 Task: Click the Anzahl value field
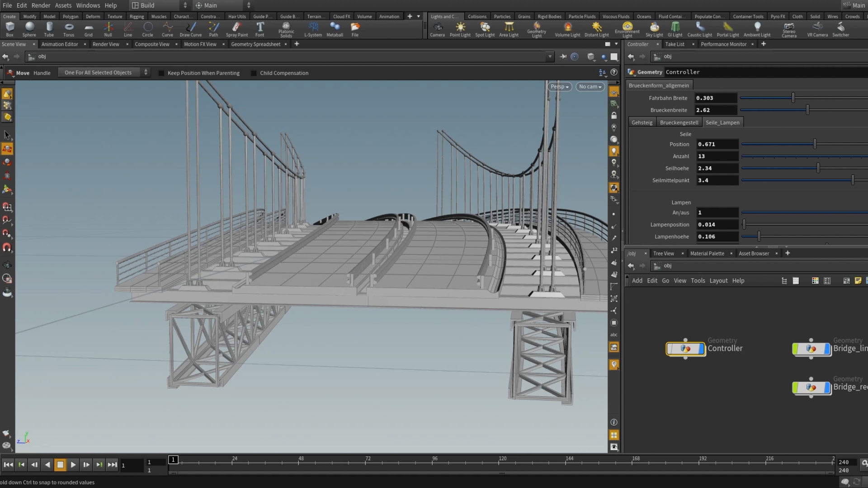point(717,156)
